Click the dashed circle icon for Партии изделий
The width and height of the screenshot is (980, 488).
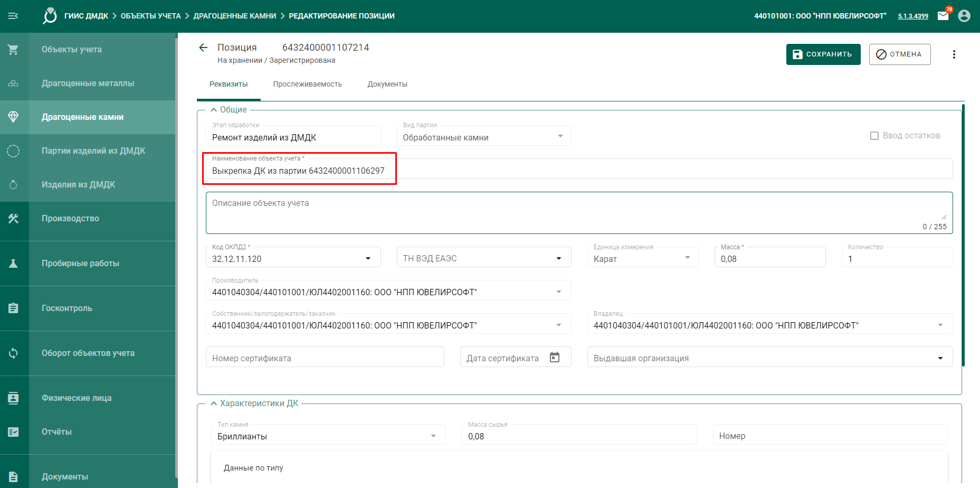pyautogui.click(x=13, y=151)
